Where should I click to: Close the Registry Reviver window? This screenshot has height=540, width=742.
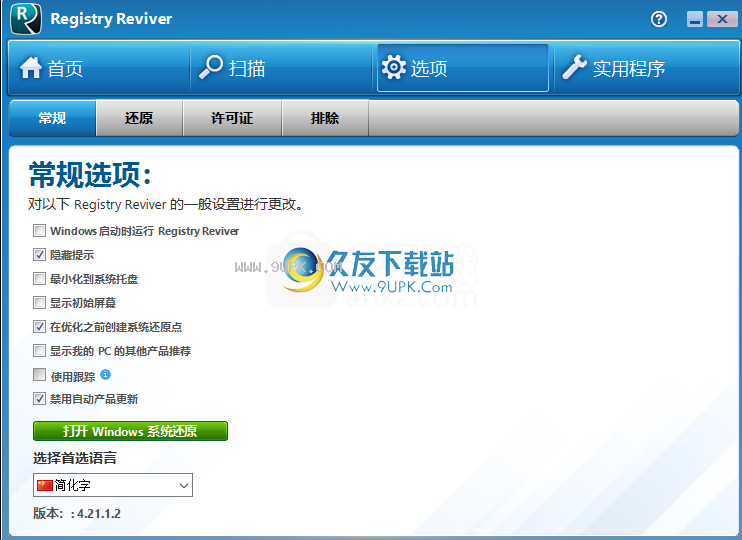coord(722,19)
